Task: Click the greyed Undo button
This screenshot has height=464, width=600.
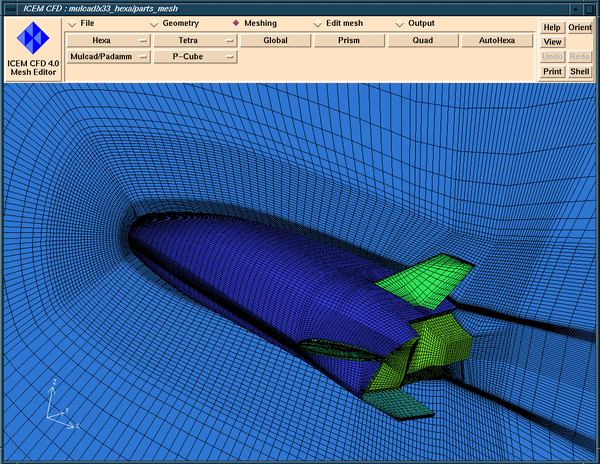Action: (552, 57)
